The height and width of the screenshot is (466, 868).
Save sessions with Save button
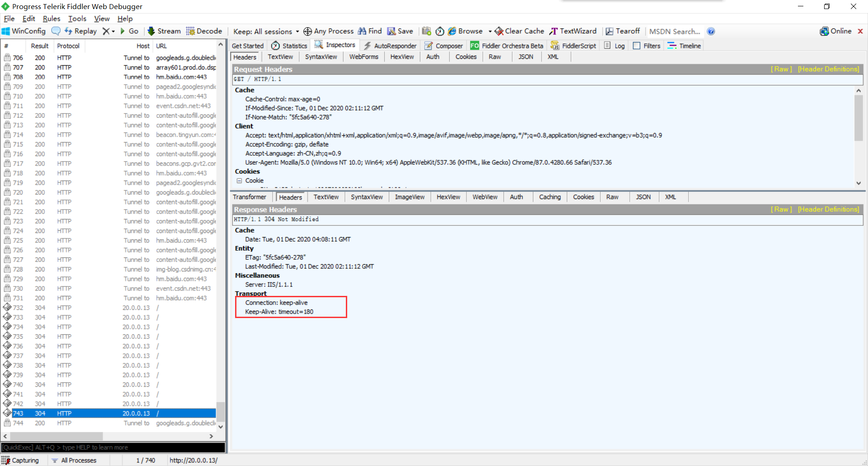pos(401,31)
